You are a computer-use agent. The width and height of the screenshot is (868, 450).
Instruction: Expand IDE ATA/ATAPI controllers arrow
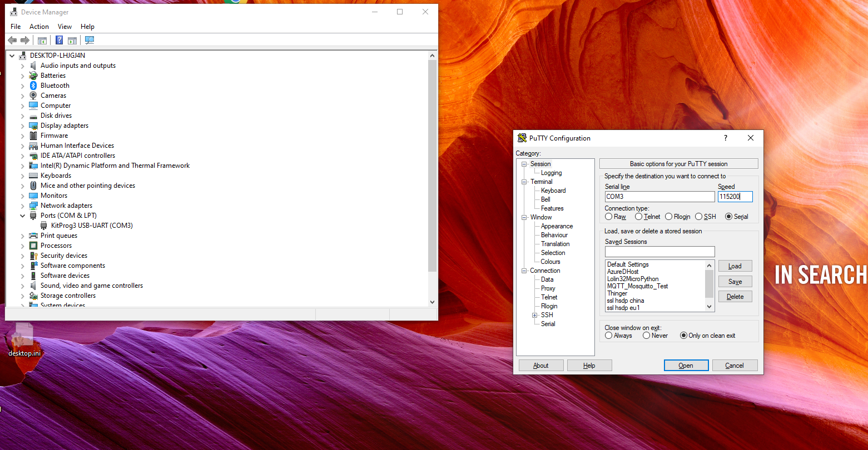coord(23,156)
